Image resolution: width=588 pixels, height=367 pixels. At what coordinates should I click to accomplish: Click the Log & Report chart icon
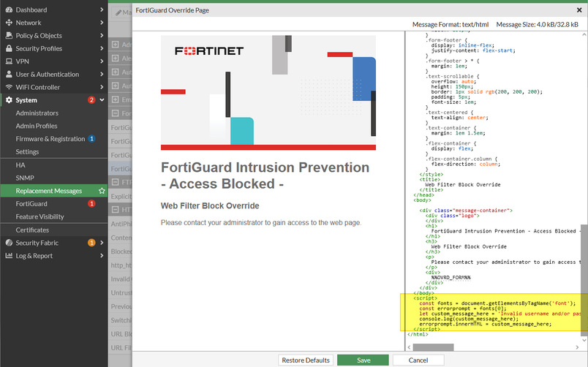(x=9, y=256)
